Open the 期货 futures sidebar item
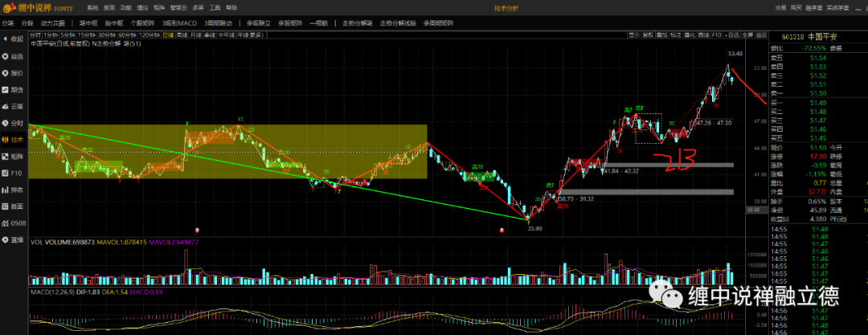868x335 pixels. coord(14,89)
